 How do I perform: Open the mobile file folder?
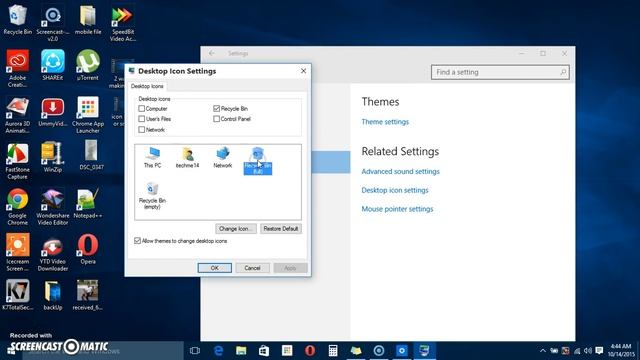(88, 20)
